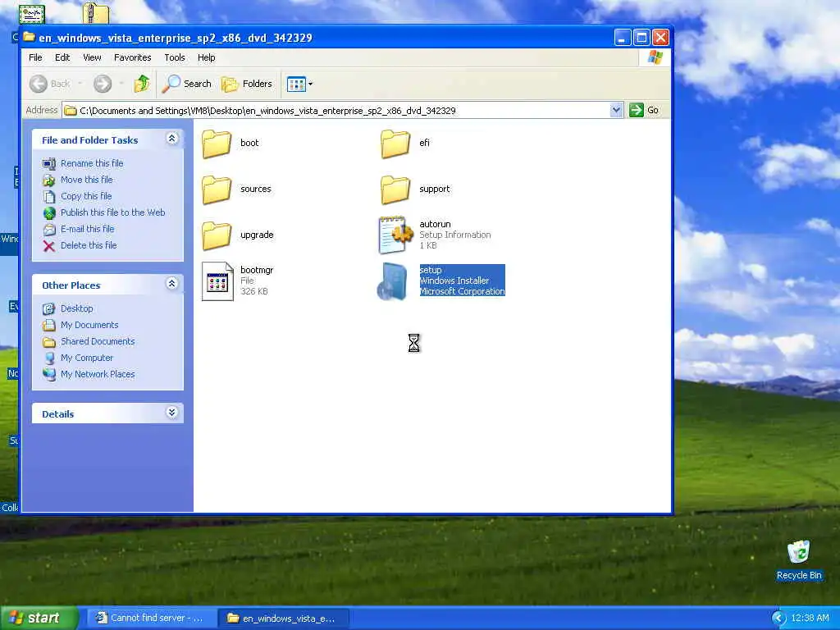Click the Windows flag logo in the menu bar
Screen dimensions: 840x630
pyautogui.click(x=655, y=57)
